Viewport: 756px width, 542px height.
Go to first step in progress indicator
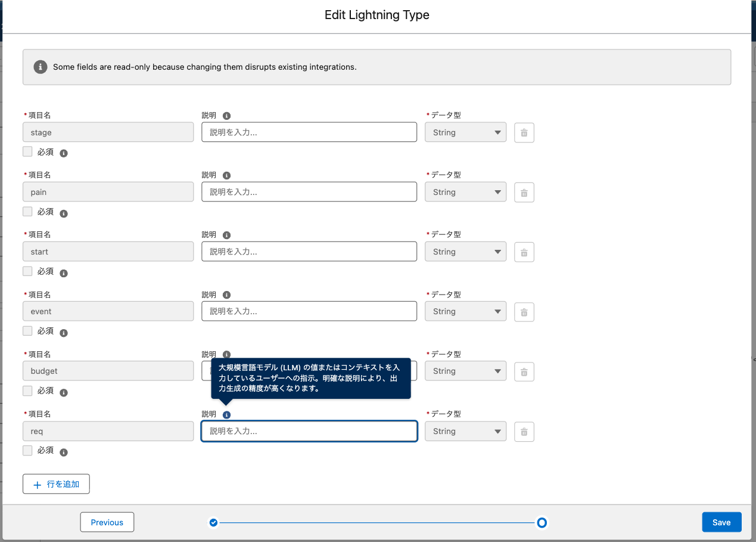pyautogui.click(x=213, y=523)
